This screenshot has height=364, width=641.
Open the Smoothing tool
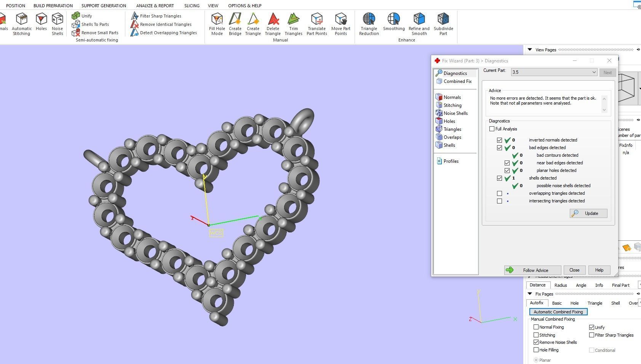(394, 22)
